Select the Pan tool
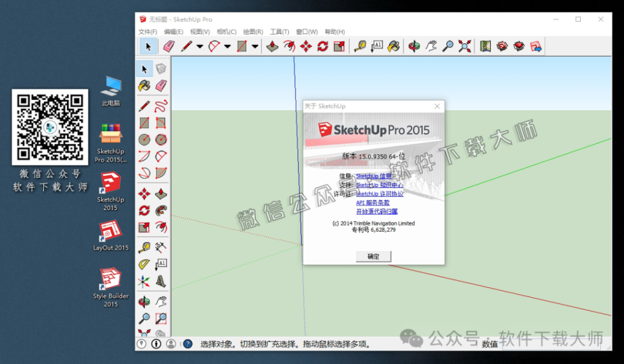 point(430,46)
